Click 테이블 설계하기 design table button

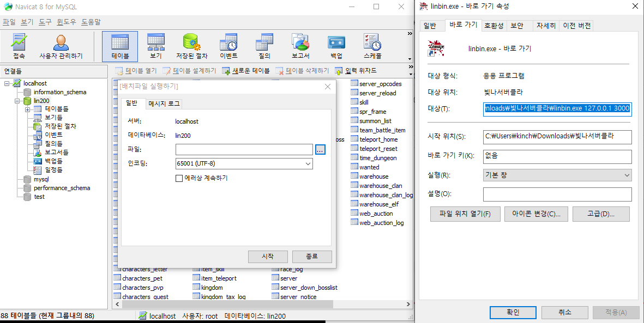pyautogui.click(x=189, y=71)
